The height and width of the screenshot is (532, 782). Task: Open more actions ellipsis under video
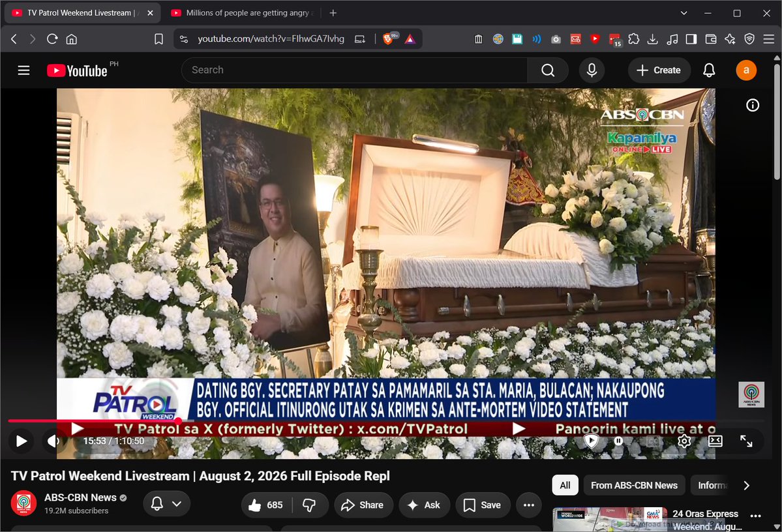point(529,505)
